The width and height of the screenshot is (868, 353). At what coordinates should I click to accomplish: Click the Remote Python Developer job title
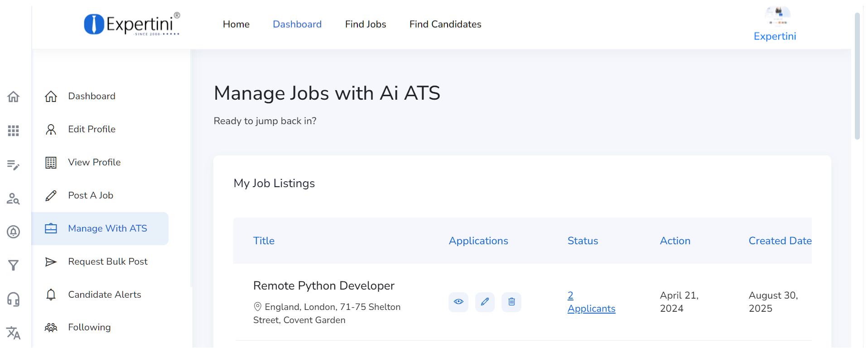[323, 285]
